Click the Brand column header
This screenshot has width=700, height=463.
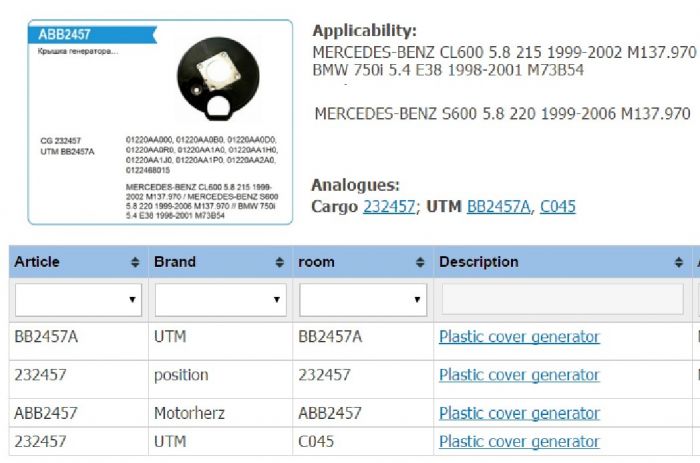pos(221,262)
